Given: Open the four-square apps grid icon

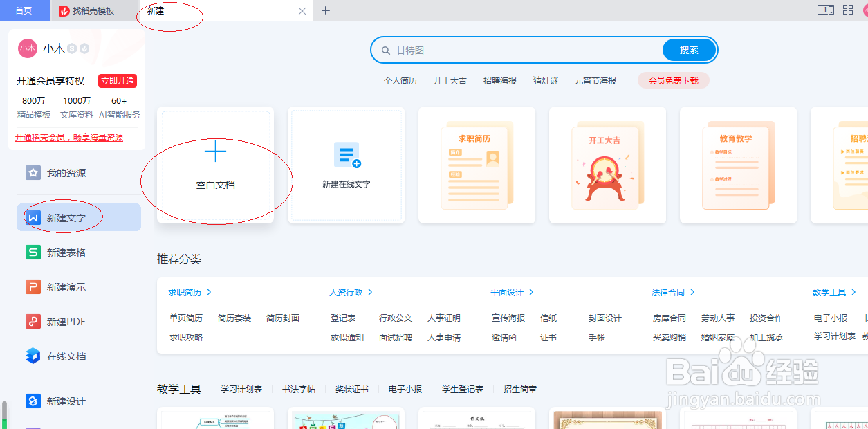Looking at the screenshot, I should click(848, 10).
